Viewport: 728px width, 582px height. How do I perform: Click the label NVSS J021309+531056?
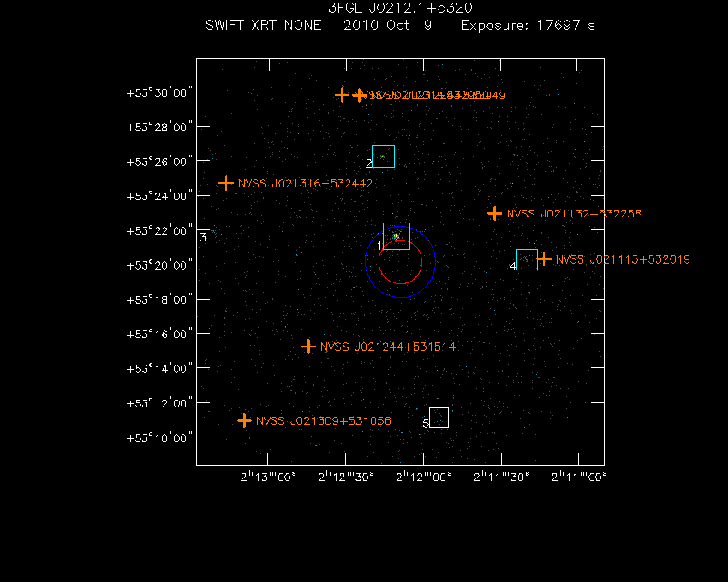(324, 420)
